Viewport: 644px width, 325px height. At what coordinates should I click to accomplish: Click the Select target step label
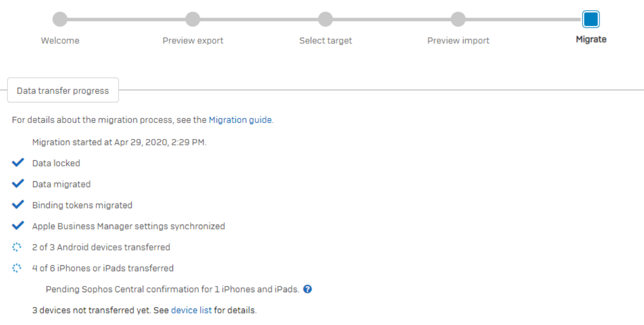point(325,41)
